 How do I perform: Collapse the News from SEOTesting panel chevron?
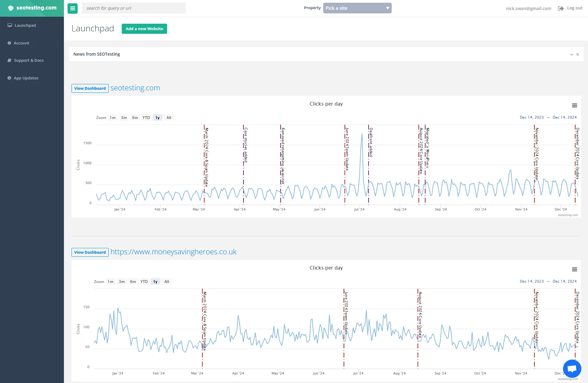[571, 54]
